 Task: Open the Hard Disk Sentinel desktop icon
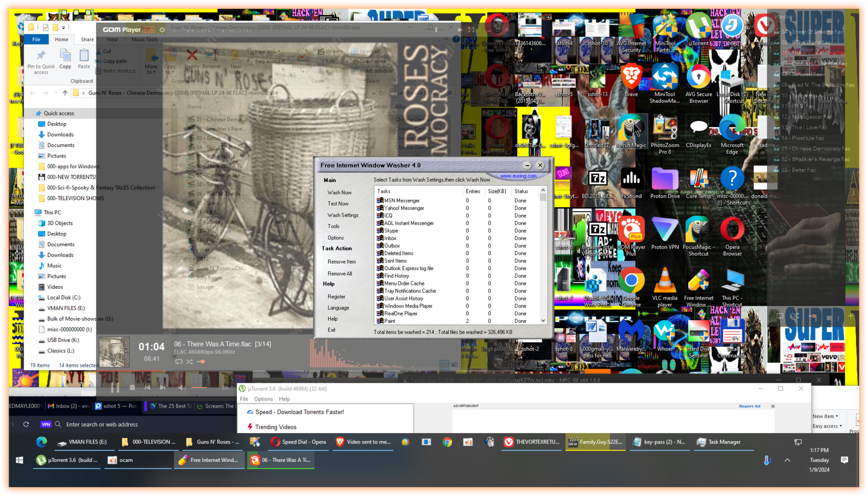[x=698, y=339]
